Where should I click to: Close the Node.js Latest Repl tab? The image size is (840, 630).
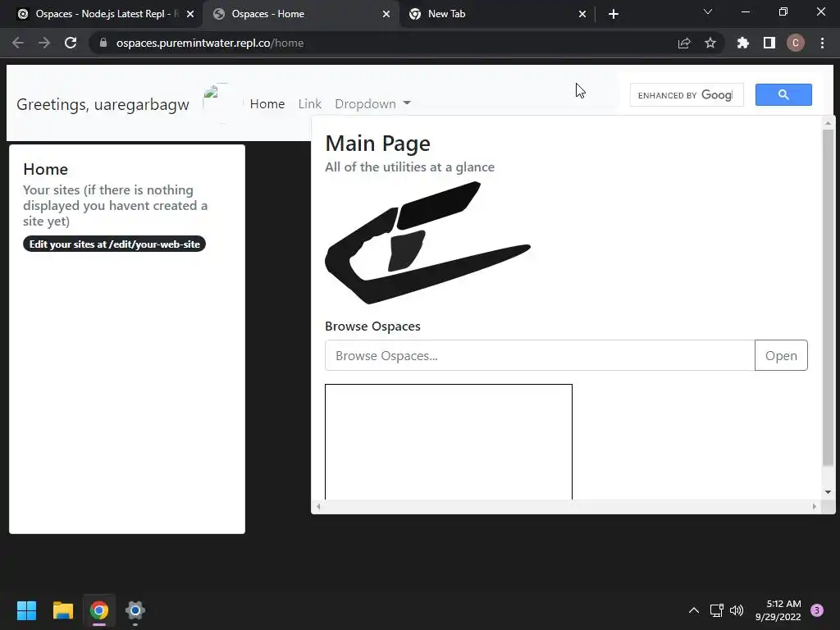(x=190, y=14)
